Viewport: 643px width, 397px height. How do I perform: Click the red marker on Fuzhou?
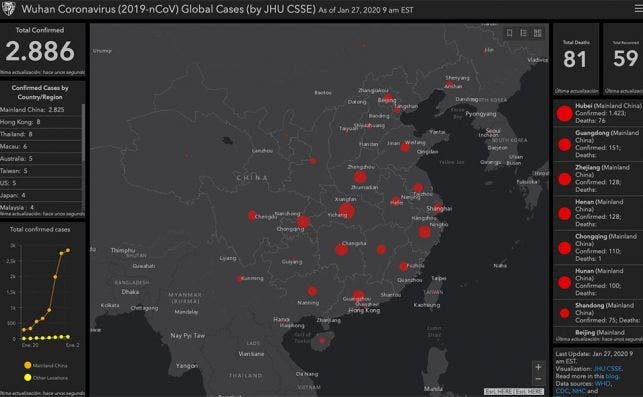coord(404,266)
